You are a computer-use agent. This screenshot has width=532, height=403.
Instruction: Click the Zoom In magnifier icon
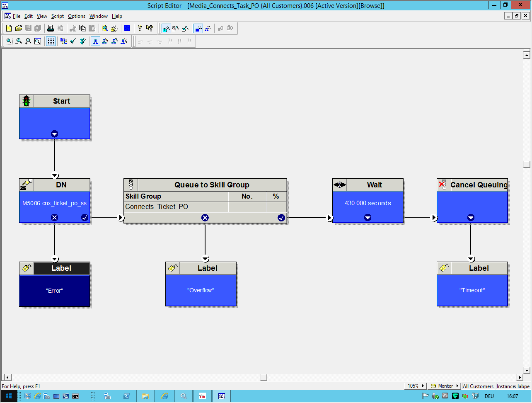28,41
